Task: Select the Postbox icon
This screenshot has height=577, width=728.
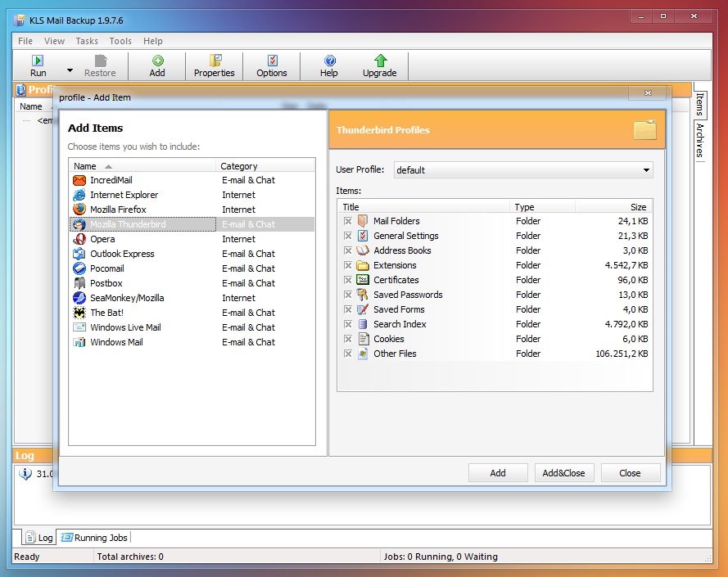Action: coord(79,283)
